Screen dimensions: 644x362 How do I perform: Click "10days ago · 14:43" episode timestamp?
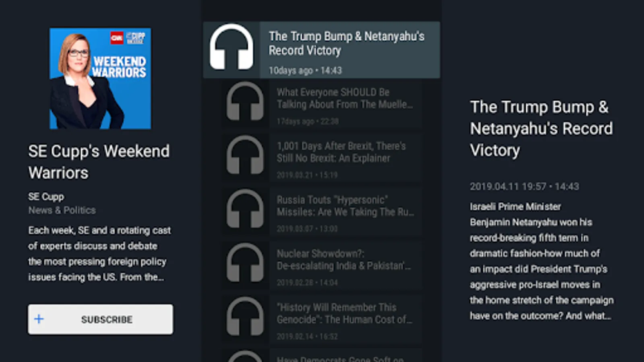click(x=305, y=70)
